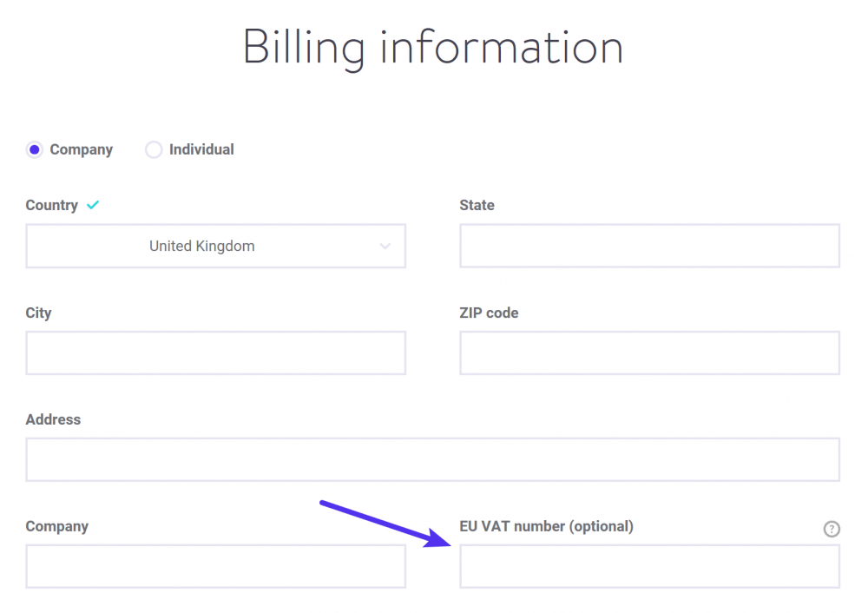
Task: Click the Billing information heading
Action: [434, 48]
